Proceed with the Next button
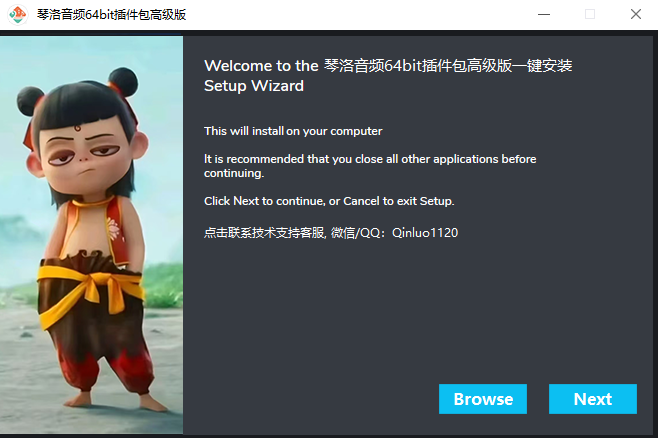Screen dimensions: 658x438 593,399
